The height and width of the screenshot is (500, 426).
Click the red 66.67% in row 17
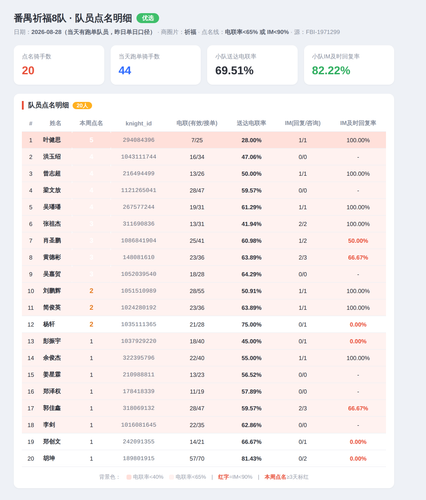(358, 408)
